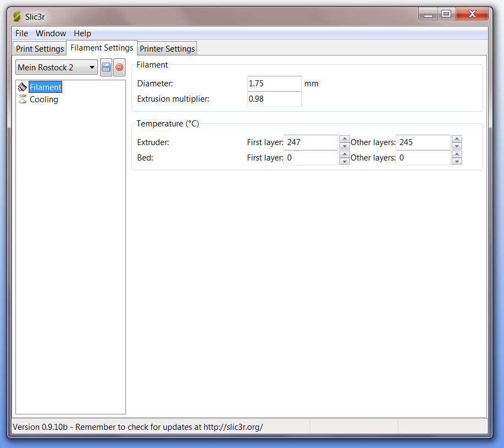The height and width of the screenshot is (448, 504).
Task: Click the Version 0.9.10b status bar text
Action: [x=138, y=427]
